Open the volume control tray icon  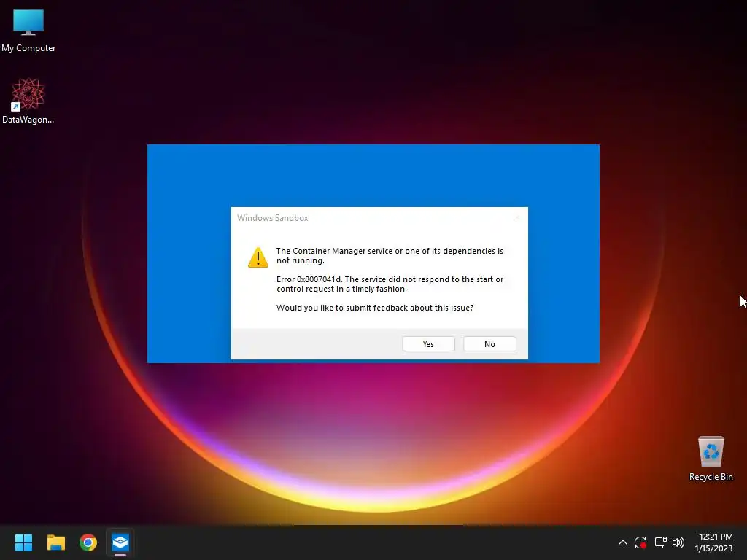(678, 542)
